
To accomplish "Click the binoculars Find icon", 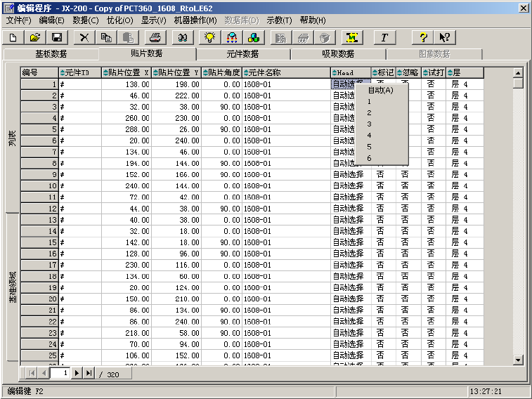I will click(x=182, y=37).
